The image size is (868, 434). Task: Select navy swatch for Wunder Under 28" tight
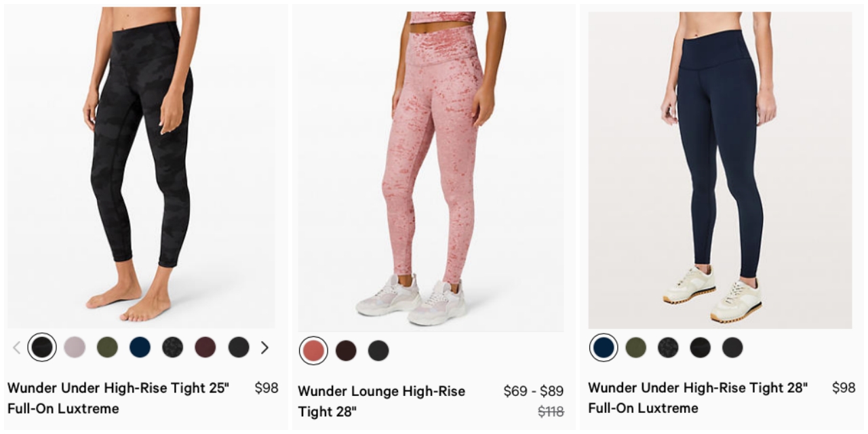(604, 347)
